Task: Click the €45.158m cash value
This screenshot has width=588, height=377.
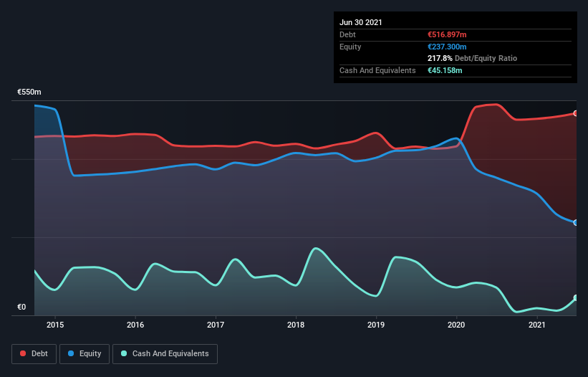Action: pos(445,70)
